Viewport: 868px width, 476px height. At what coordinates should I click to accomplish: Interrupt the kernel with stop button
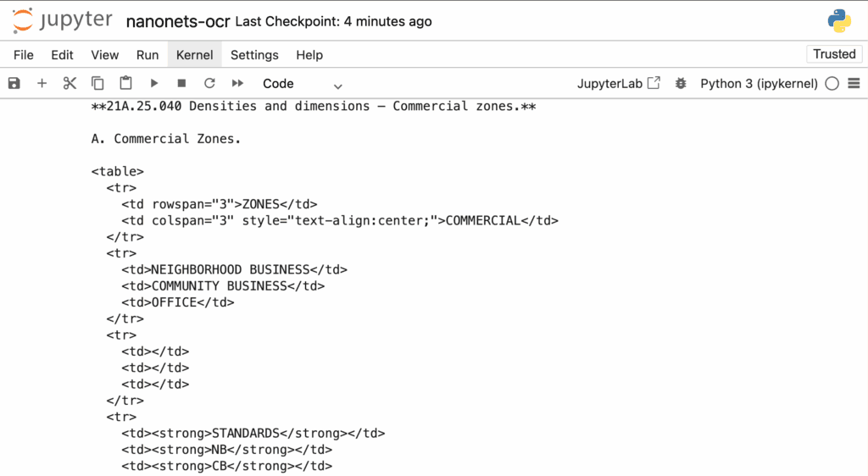coord(181,84)
